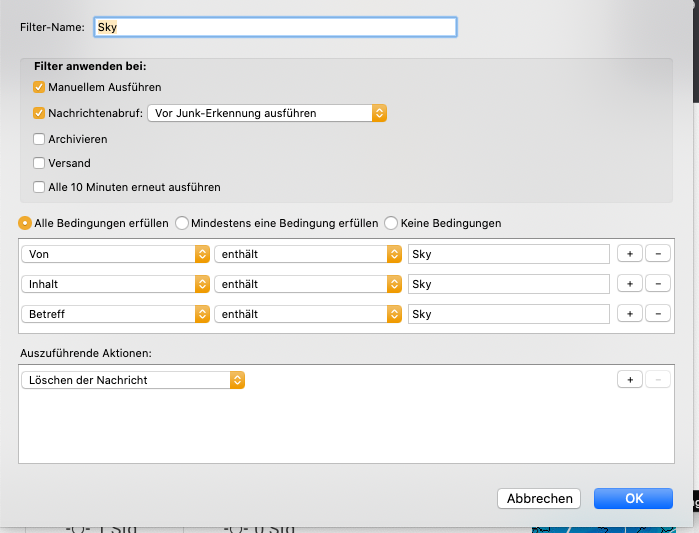The height and width of the screenshot is (533, 699).
Task: Remove the Von condition row
Action: click(x=658, y=254)
